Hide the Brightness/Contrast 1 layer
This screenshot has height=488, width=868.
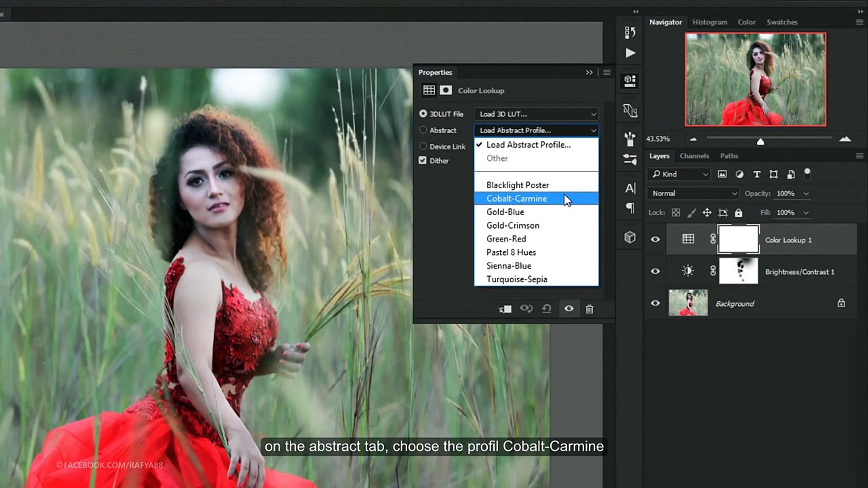pos(655,272)
